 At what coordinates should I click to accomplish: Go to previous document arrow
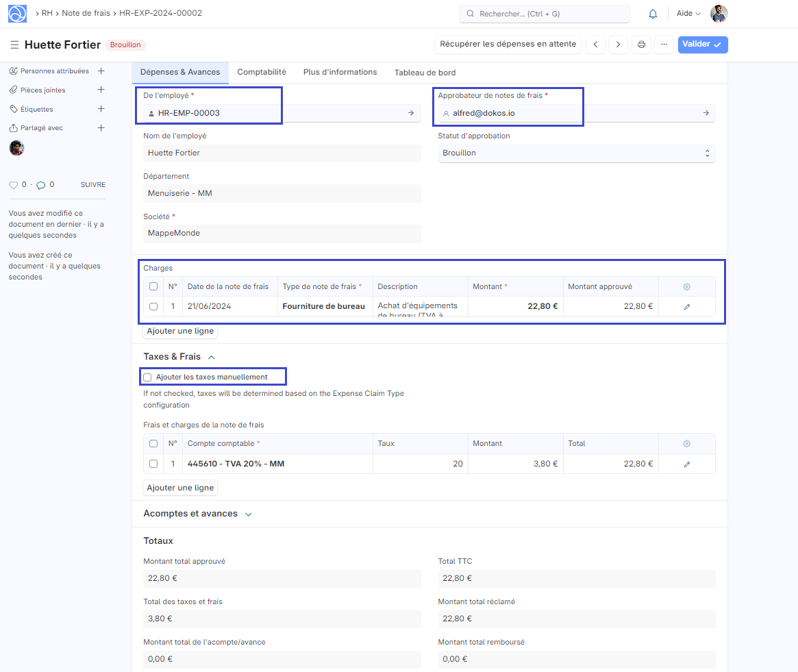(x=596, y=45)
